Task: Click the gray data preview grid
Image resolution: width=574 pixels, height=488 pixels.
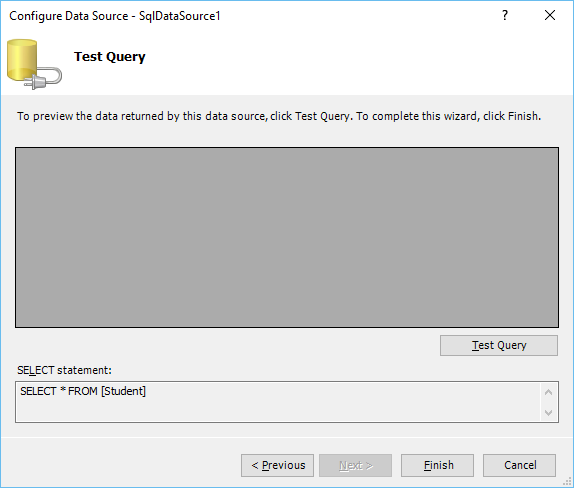Action: point(287,237)
